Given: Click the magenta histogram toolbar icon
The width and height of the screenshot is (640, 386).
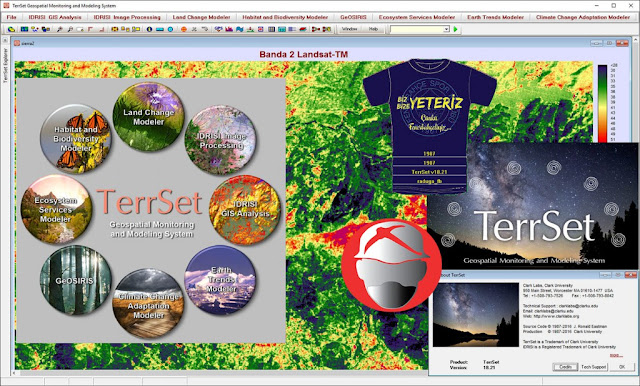Looking at the screenshot, I should point(229,29).
